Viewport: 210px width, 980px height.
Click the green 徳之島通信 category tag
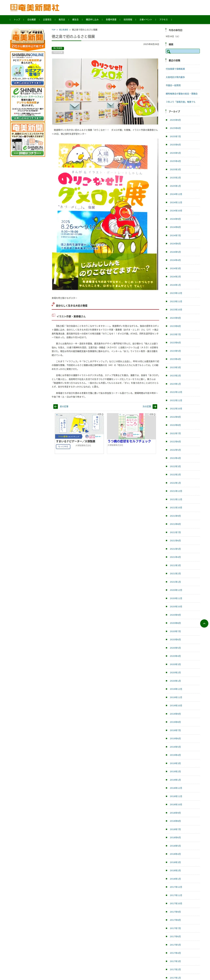point(58,48)
